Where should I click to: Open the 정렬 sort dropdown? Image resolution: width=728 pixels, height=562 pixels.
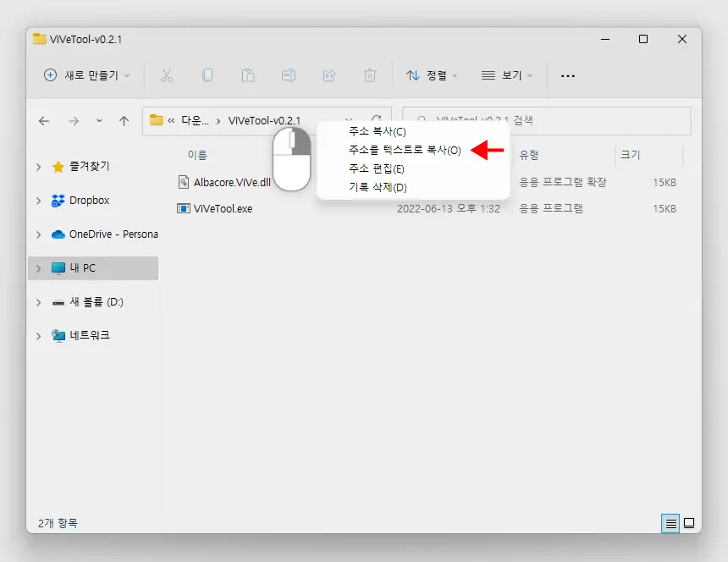(x=432, y=75)
